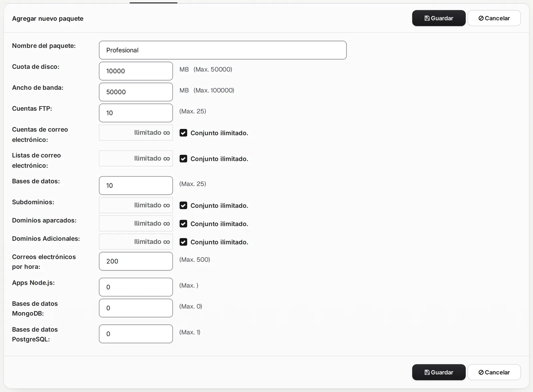Click the Ancho de banda input field
This screenshot has width=533, height=392.
point(136,92)
